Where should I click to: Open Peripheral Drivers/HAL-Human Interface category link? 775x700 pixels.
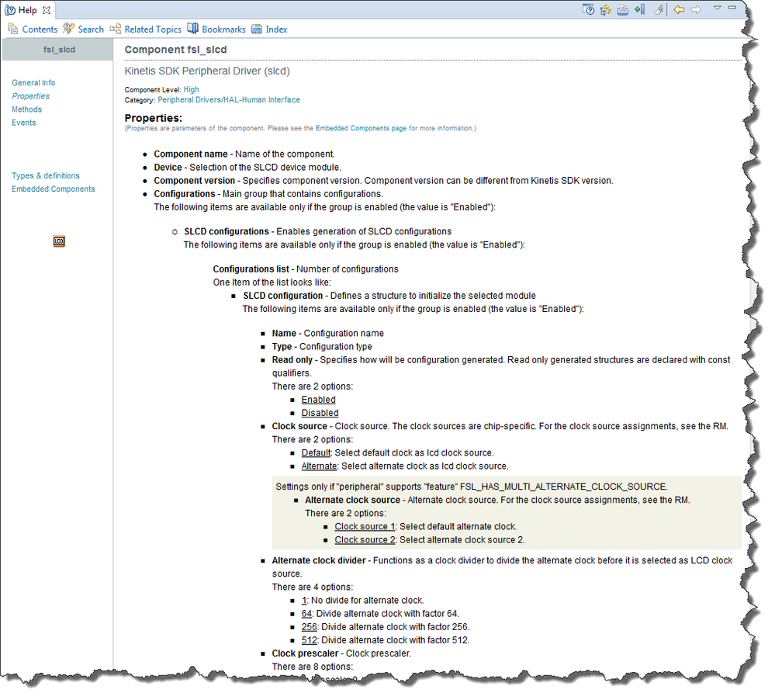coord(229,100)
